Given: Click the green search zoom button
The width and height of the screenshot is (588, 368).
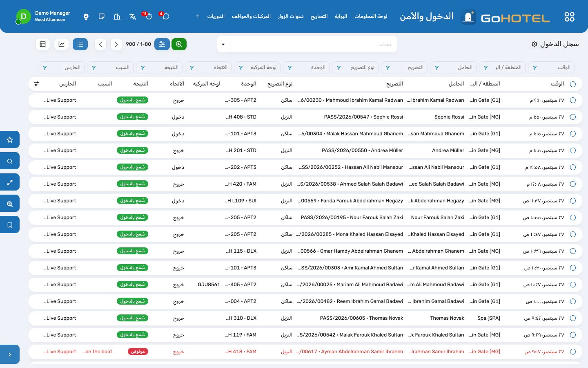Looking at the screenshot, I should [x=179, y=44].
